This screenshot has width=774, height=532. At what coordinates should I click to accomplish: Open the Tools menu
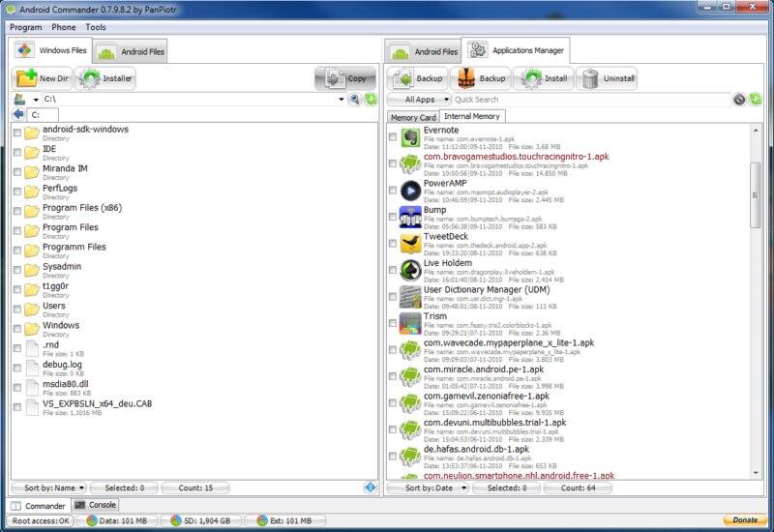96,27
